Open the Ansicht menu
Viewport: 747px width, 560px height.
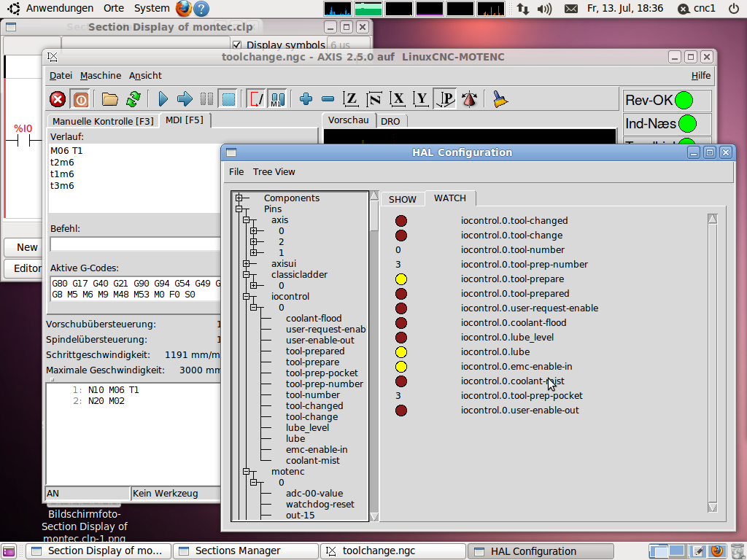145,75
